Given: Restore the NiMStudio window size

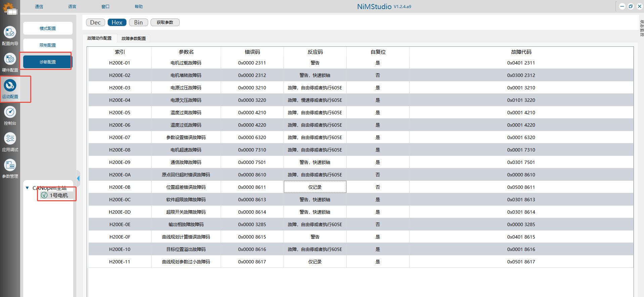Looking at the screenshot, I should tap(631, 6).
